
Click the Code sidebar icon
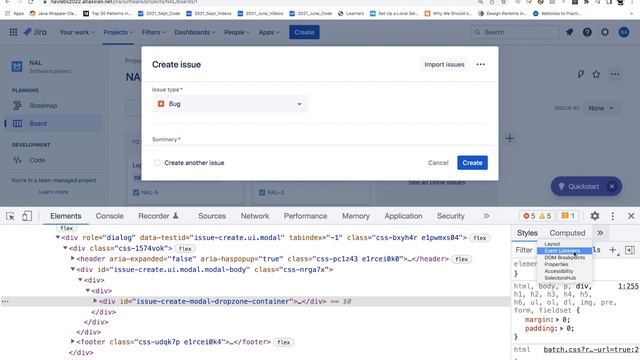(17, 160)
